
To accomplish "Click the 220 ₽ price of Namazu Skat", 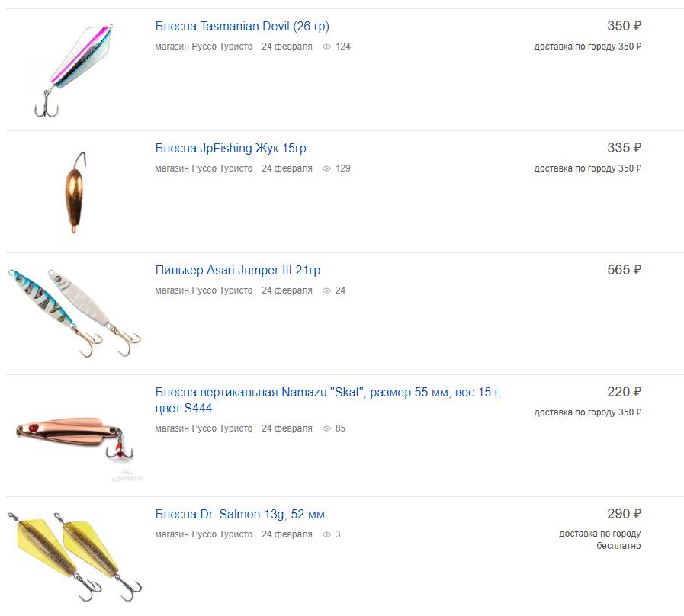I will coord(624,392).
